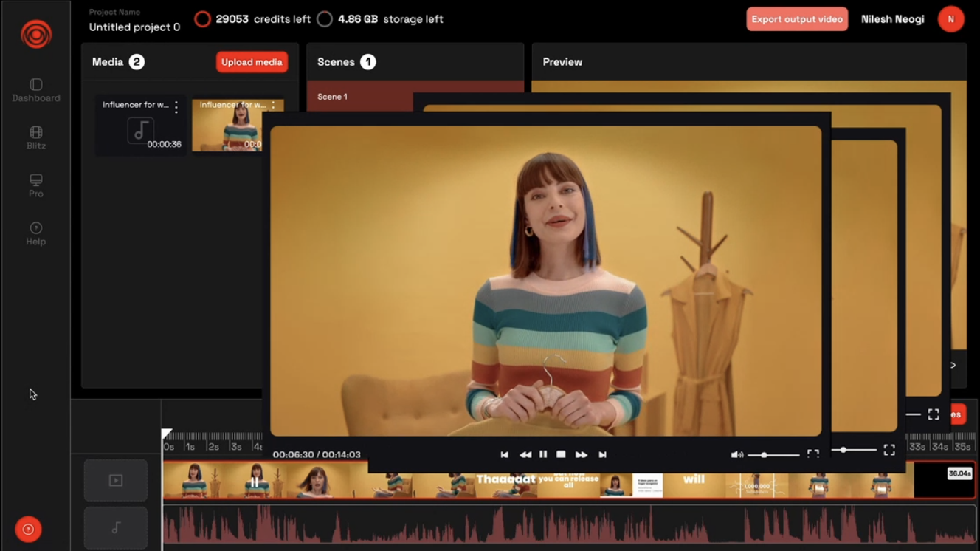Toggle fullscreen in the front player

(x=812, y=454)
